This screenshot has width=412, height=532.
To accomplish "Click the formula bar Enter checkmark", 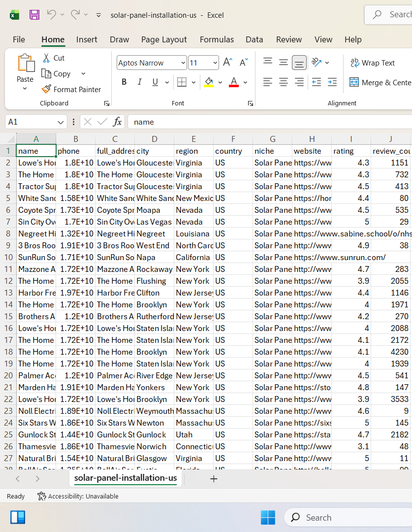I will pyautogui.click(x=102, y=122).
